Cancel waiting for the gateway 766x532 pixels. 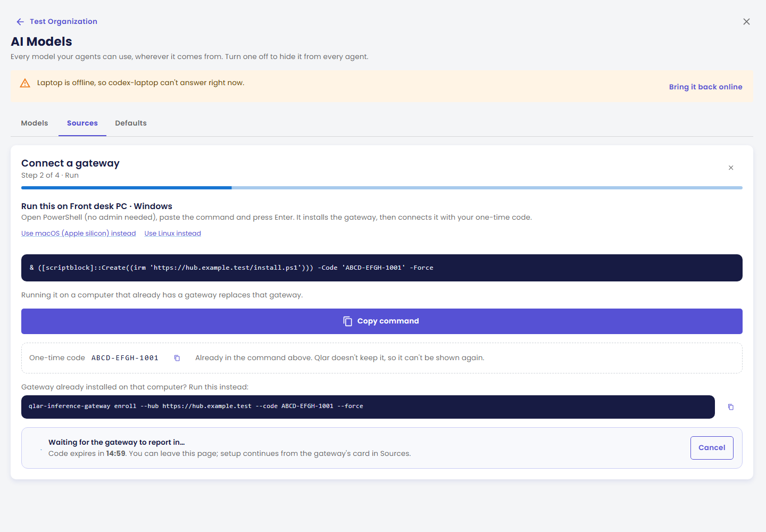click(x=712, y=448)
